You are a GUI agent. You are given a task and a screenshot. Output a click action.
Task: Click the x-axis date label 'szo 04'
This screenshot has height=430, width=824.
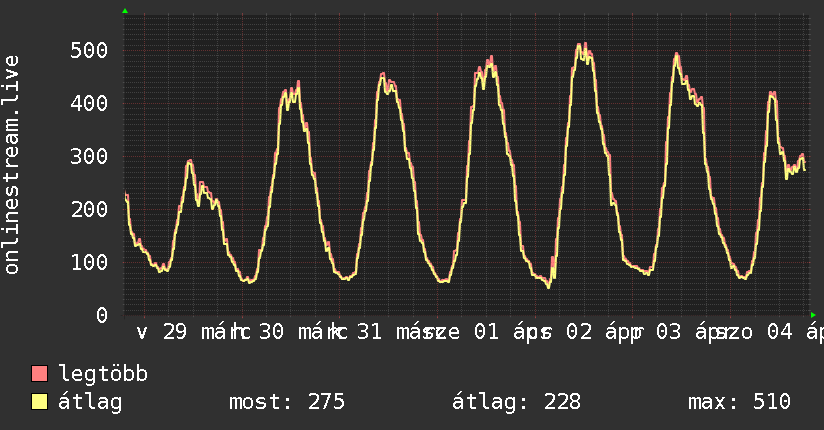pos(755,332)
